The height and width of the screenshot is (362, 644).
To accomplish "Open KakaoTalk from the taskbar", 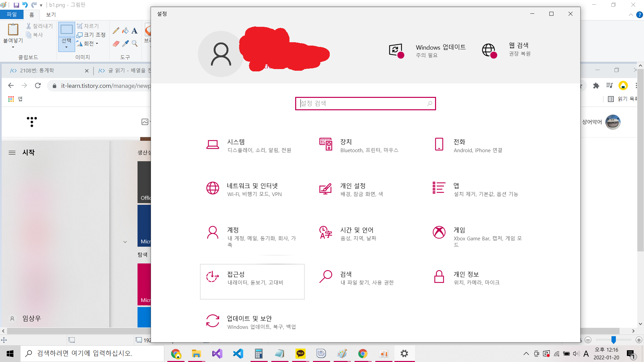I will [x=300, y=353].
